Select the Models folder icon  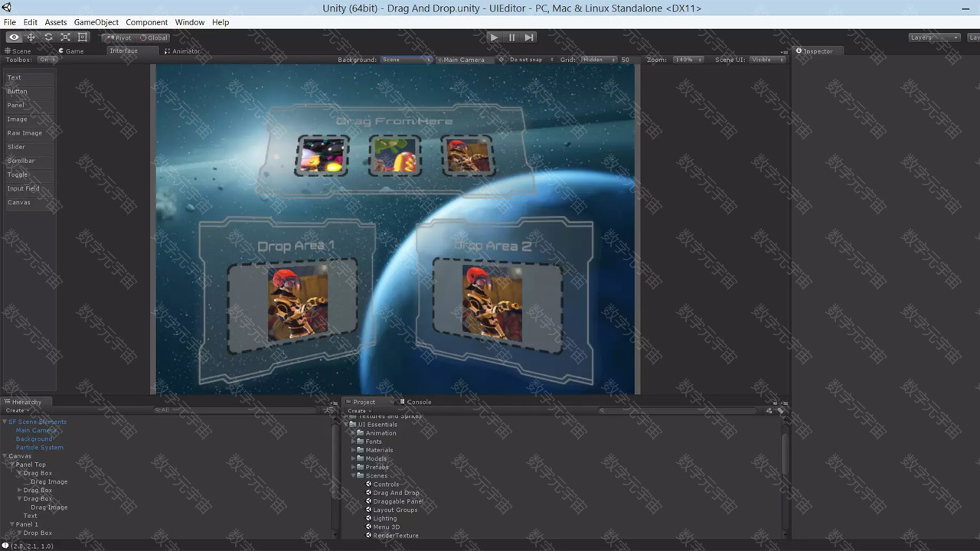361,458
